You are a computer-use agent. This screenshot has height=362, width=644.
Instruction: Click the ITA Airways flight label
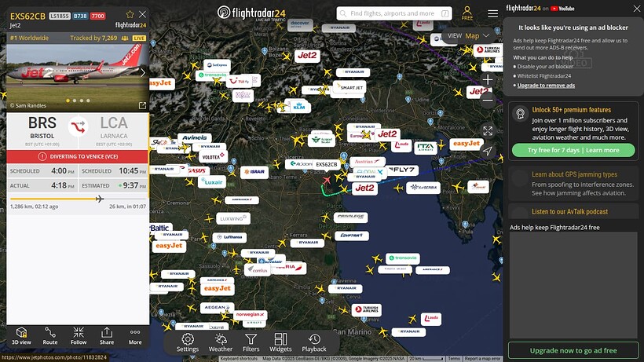point(426,148)
